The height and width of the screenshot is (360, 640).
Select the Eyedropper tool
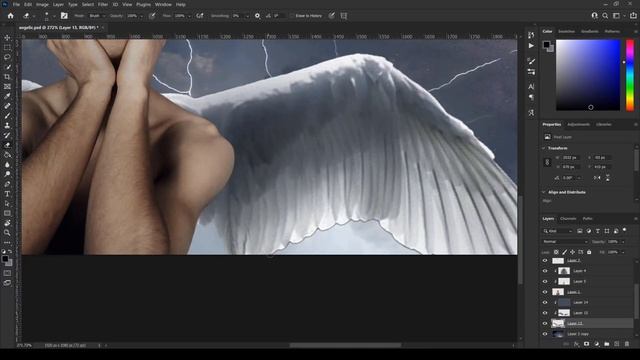click(x=7, y=96)
